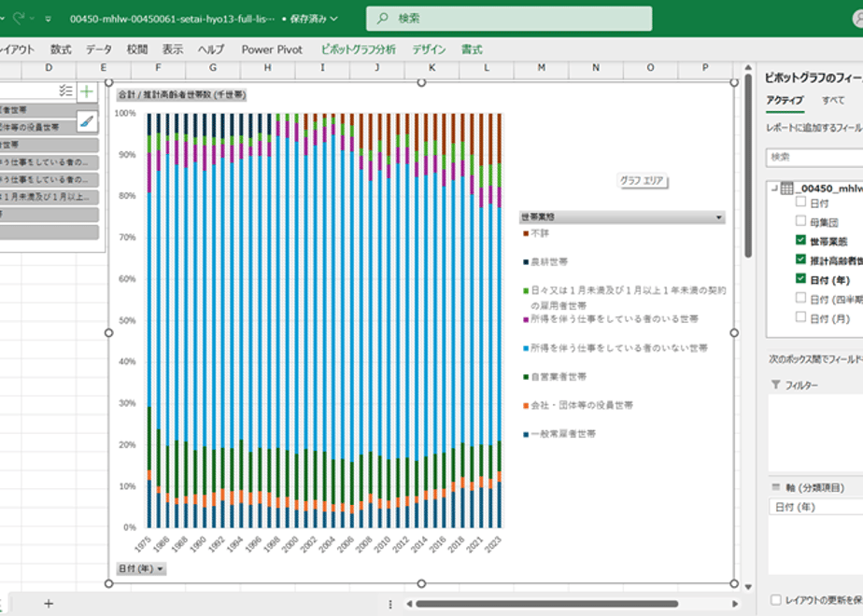Open the Power Pivot ribbon tab

[x=272, y=49]
